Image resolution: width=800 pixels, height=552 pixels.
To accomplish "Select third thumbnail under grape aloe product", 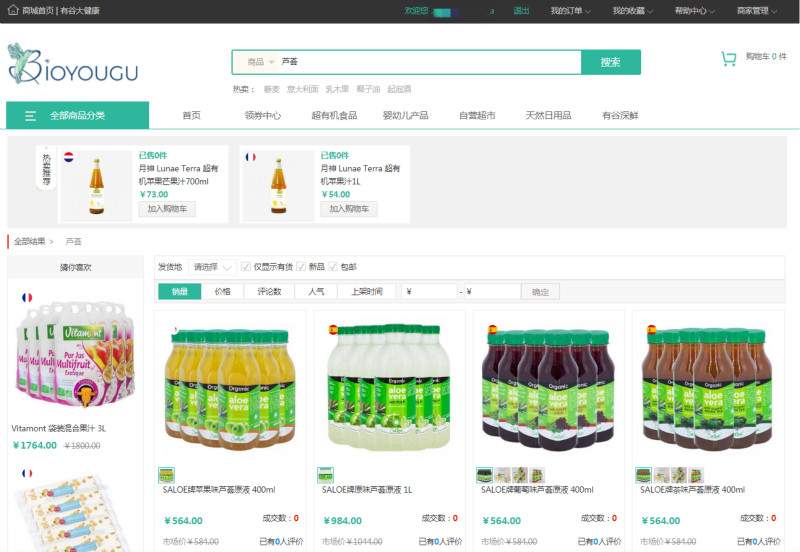I will (520, 475).
